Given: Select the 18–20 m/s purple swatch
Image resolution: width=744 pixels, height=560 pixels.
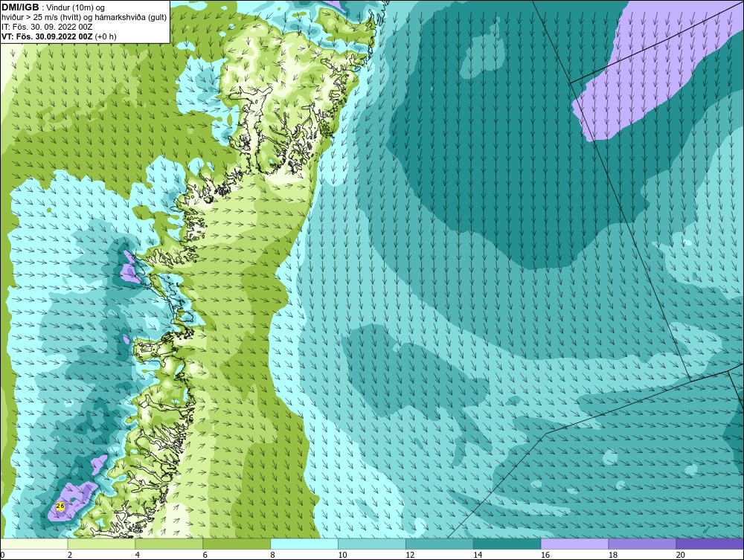Looking at the screenshot, I should (643, 544).
